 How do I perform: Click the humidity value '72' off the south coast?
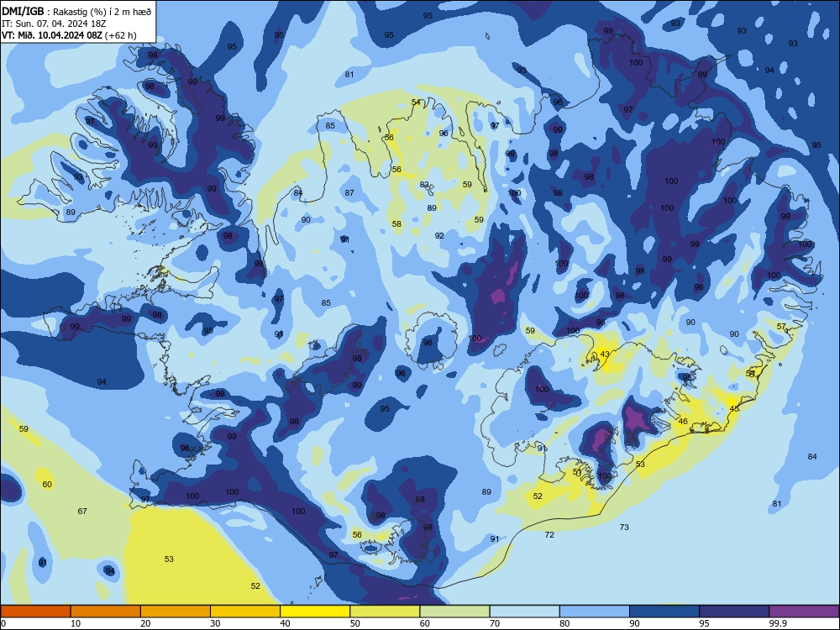[549, 534]
